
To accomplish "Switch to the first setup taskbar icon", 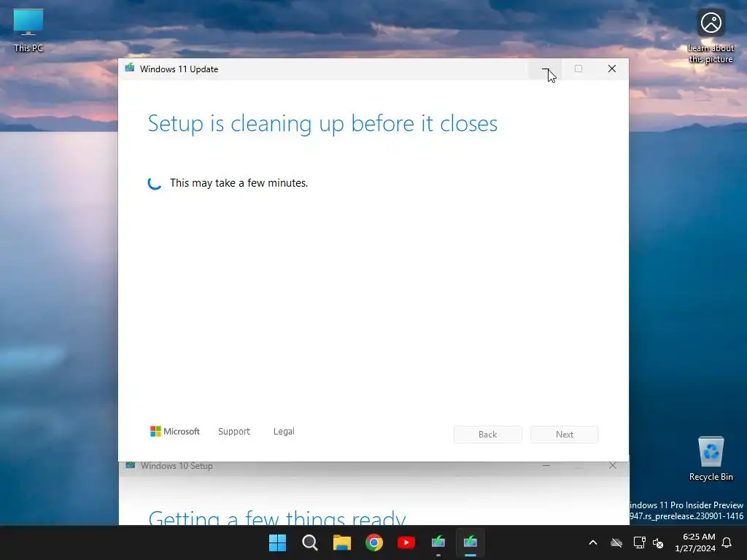I will tap(438, 542).
